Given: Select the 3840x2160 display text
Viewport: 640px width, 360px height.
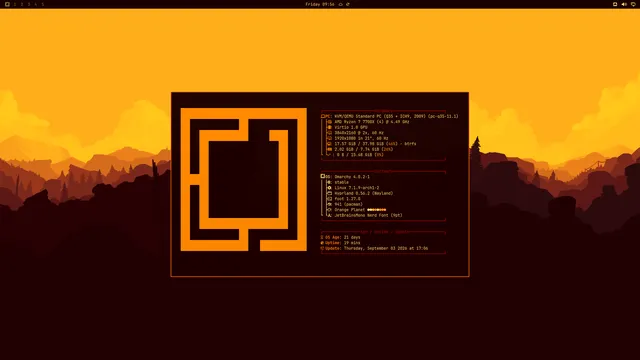Looking at the screenshot, I should 359,133.
